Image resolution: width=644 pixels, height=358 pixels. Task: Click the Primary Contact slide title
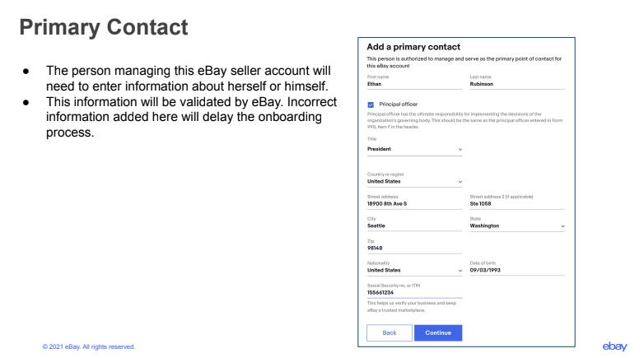[x=104, y=27]
